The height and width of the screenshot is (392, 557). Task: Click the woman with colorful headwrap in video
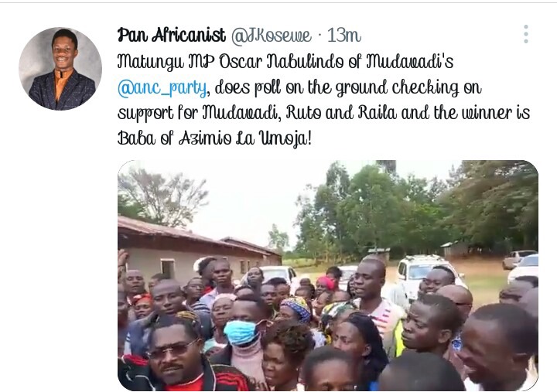[296, 311]
